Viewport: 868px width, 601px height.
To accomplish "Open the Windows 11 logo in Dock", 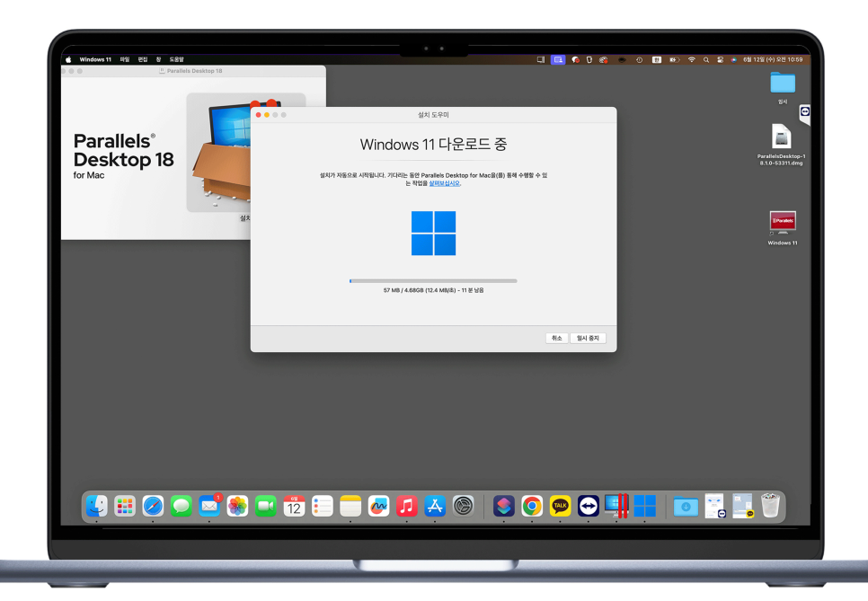I will pos(645,506).
